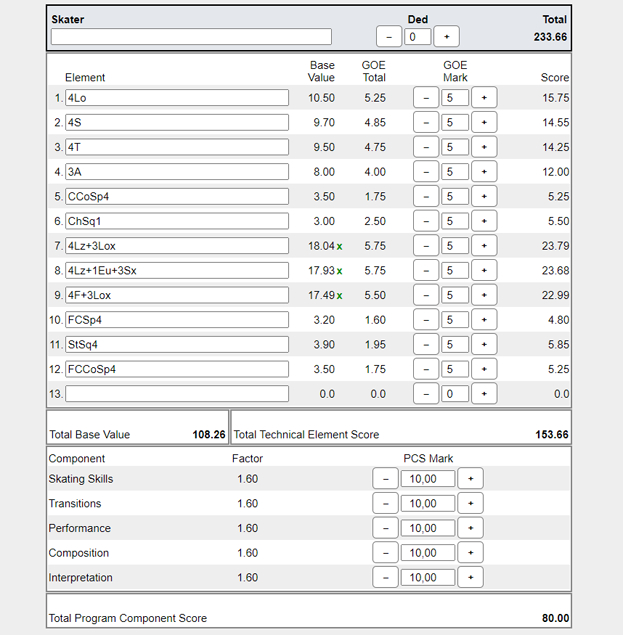Image resolution: width=623 pixels, height=635 pixels.
Task: Decrease GOE mark for FCSp4 spin
Action: [426, 320]
